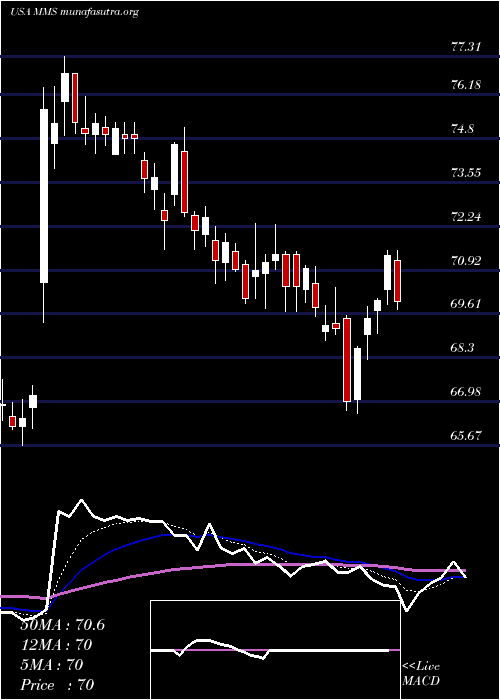The image size is (500, 700).
Task: Click the 66.98 price axis label
Action: pos(467,392)
